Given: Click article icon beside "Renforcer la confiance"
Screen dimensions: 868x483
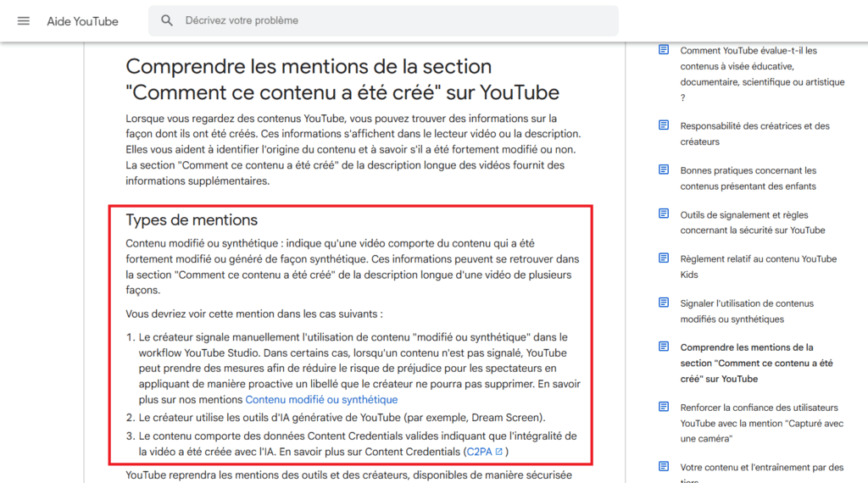Looking at the screenshot, I should (664, 407).
